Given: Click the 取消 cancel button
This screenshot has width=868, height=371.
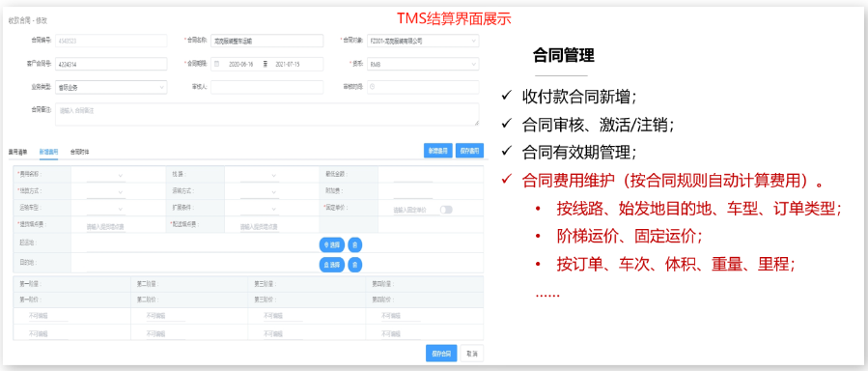Looking at the screenshot, I should (x=471, y=354).
